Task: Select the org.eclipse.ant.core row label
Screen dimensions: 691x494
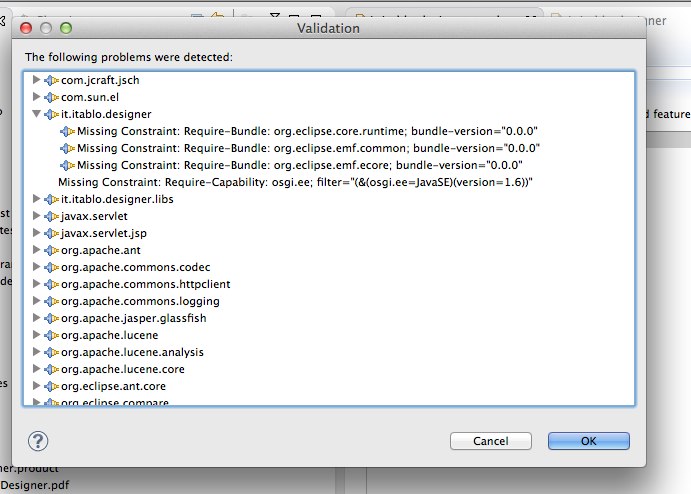Action: (x=113, y=386)
